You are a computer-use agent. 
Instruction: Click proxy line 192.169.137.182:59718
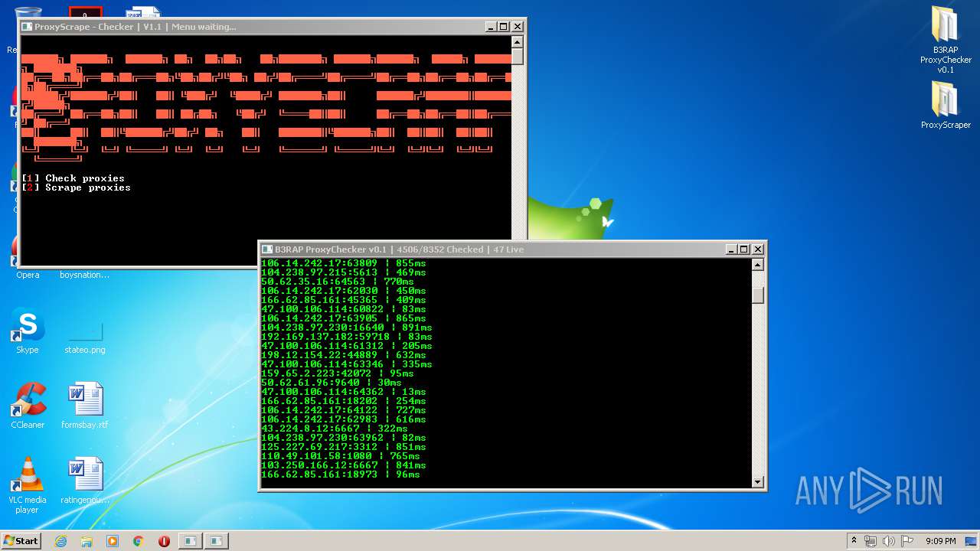pos(347,337)
